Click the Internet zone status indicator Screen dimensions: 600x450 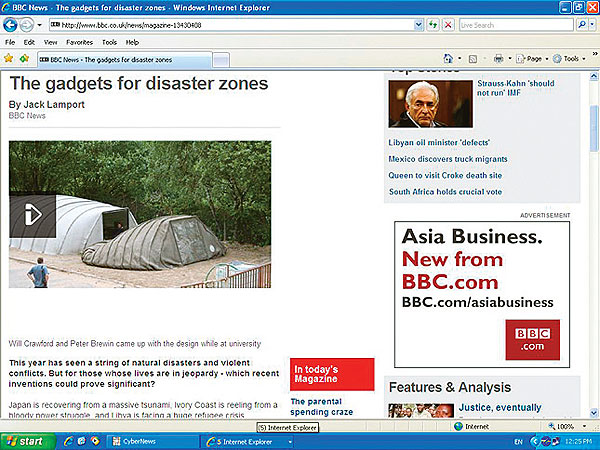[471, 426]
